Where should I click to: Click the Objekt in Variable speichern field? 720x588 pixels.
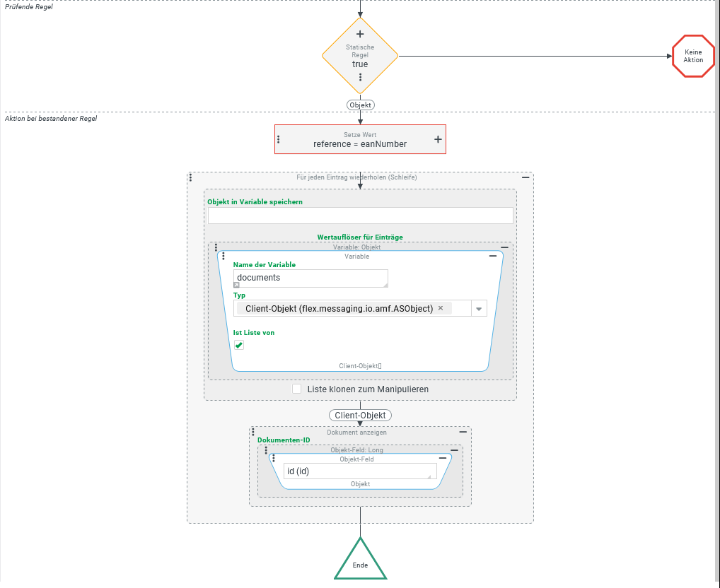point(360,216)
